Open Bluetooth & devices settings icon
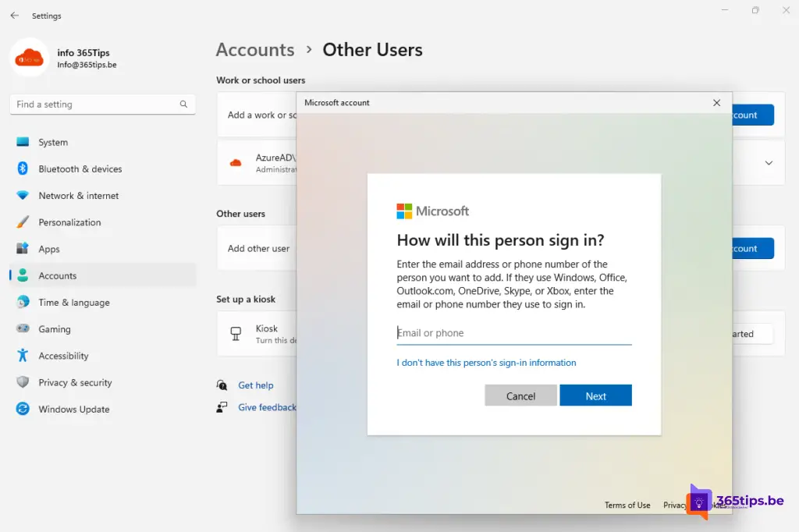This screenshot has width=799, height=532. point(23,169)
